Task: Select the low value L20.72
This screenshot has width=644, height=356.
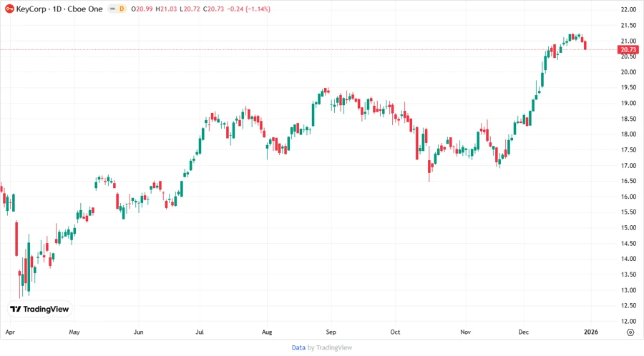Action: coord(190,9)
